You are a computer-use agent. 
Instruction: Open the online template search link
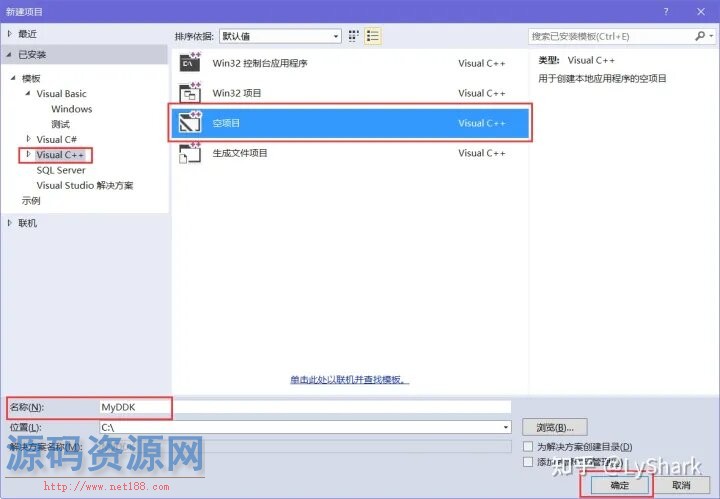point(349,380)
